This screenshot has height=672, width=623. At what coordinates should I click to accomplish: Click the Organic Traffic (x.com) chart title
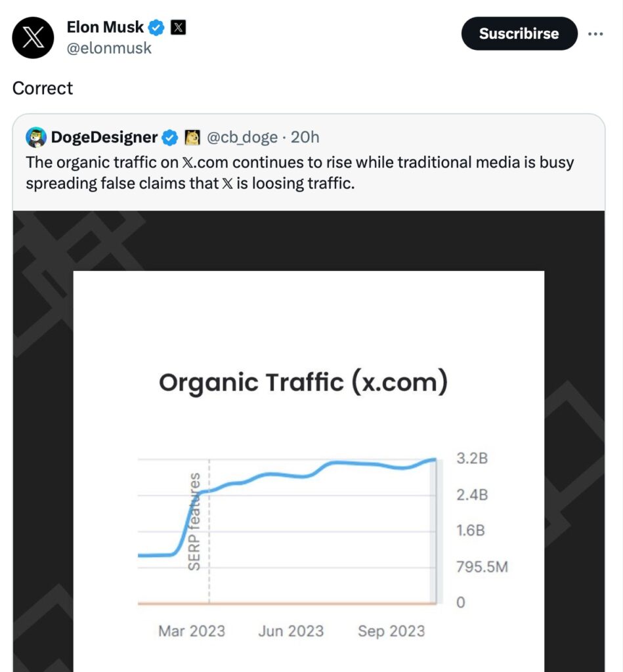[303, 382]
